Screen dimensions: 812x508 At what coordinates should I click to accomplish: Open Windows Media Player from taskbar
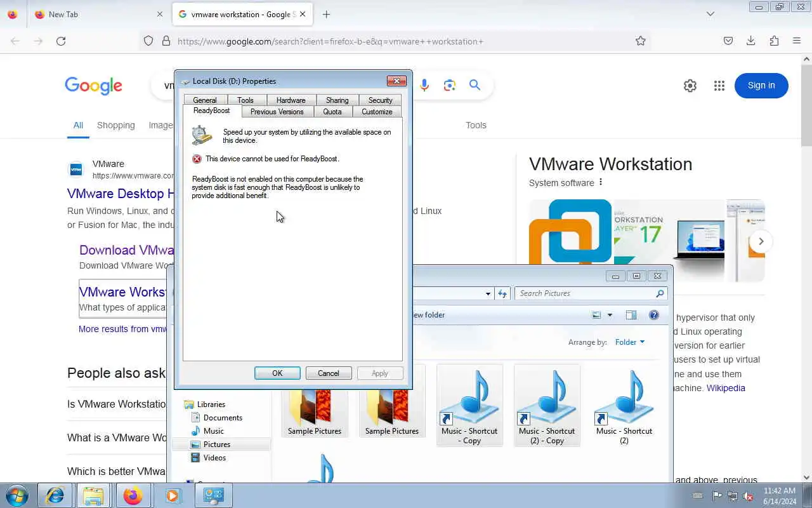[x=173, y=495]
